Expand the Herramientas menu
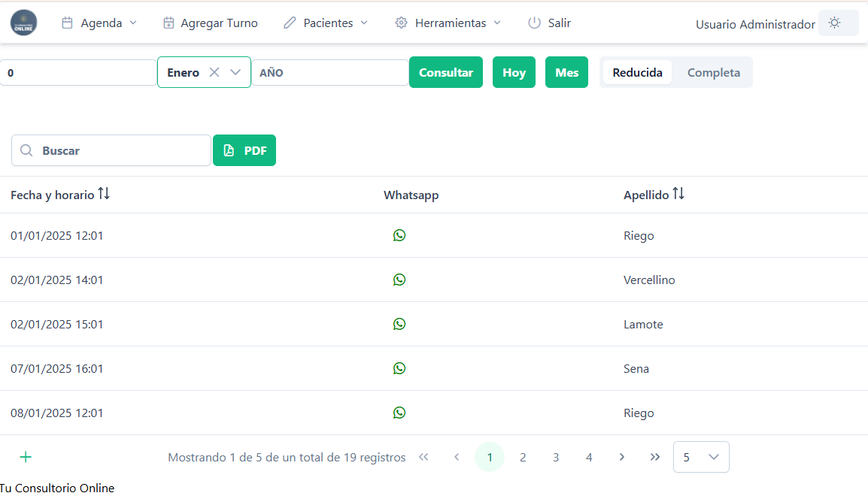 pyautogui.click(x=448, y=23)
